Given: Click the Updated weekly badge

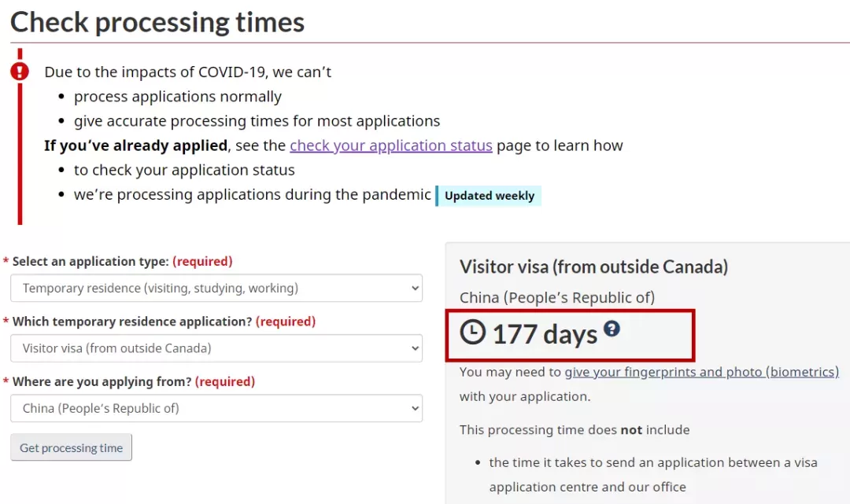Looking at the screenshot, I should tap(489, 196).
